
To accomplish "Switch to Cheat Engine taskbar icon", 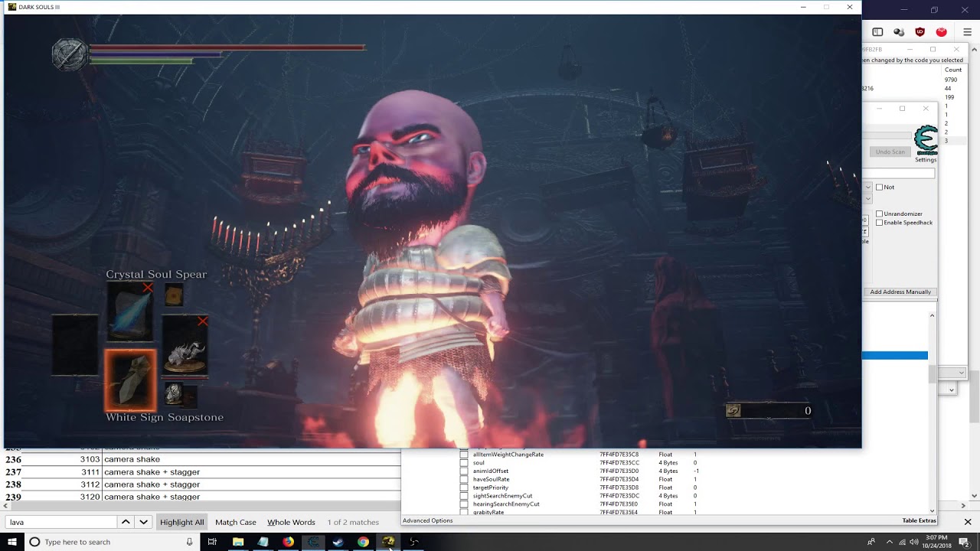I will [313, 542].
